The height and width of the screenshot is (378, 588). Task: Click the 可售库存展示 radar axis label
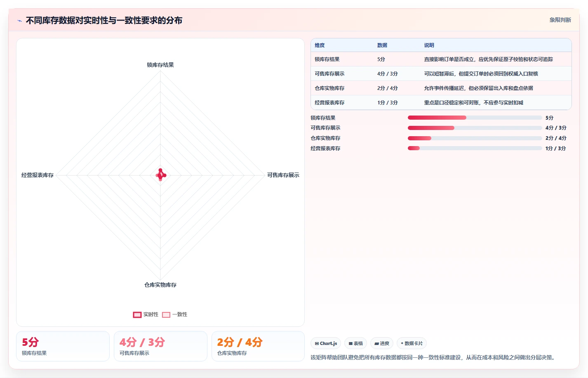point(283,175)
